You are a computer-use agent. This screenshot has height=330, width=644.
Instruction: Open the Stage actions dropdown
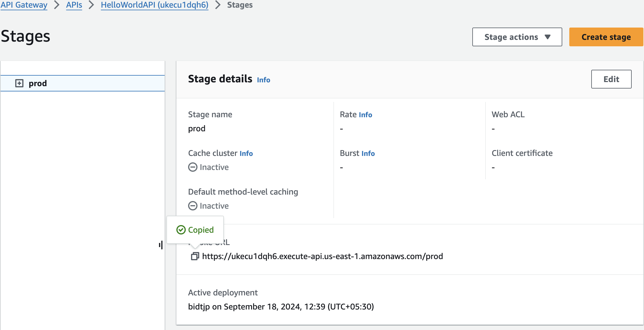pos(517,37)
